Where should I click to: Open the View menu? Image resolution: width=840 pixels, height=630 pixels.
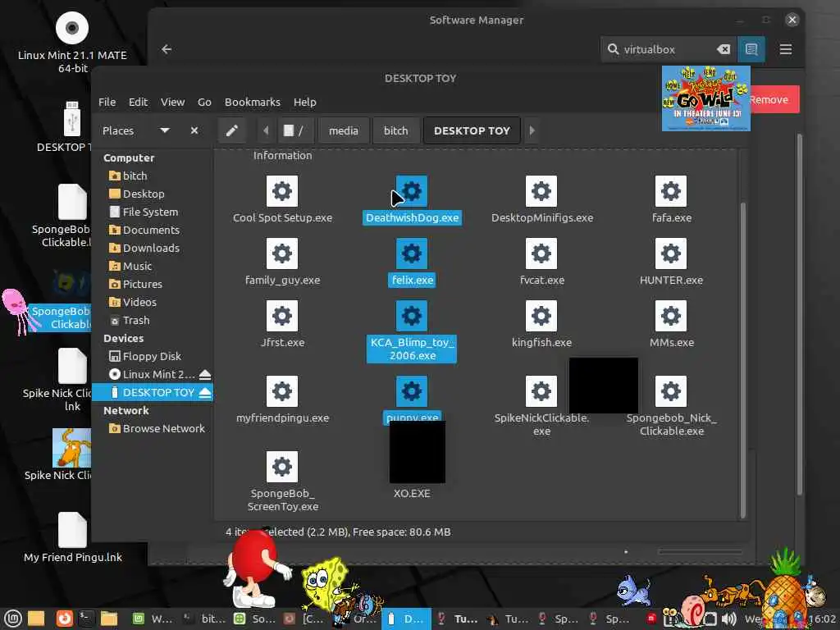tap(172, 102)
